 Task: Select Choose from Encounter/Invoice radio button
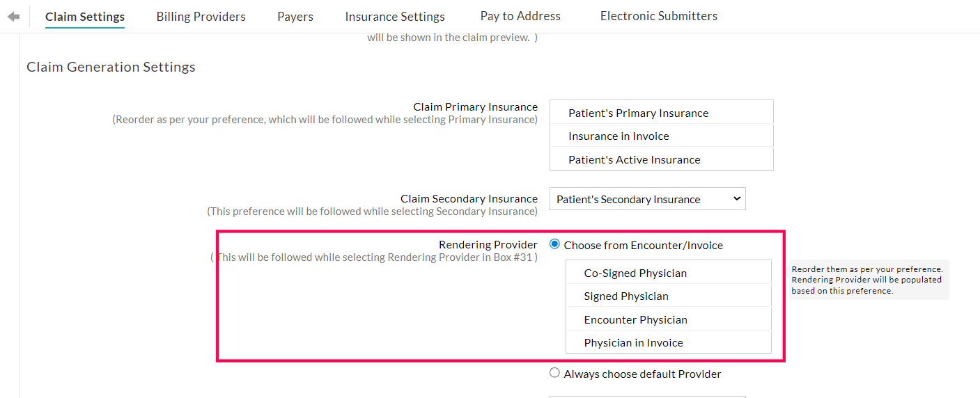coord(555,244)
